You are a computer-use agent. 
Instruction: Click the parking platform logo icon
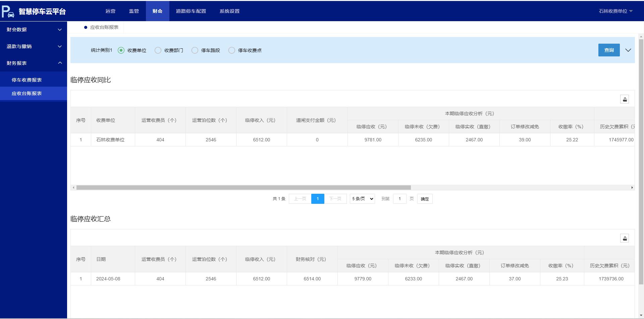(8, 11)
